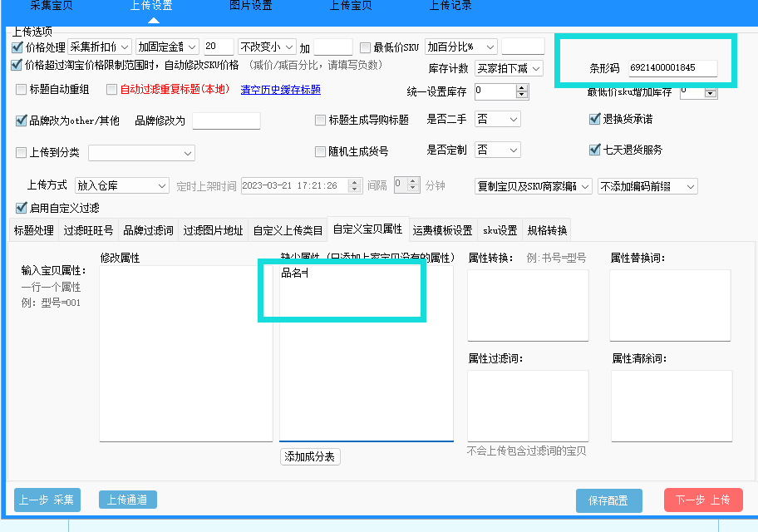Enable 标题自动重组 checkbox
The height and width of the screenshot is (532, 758).
point(21,90)
